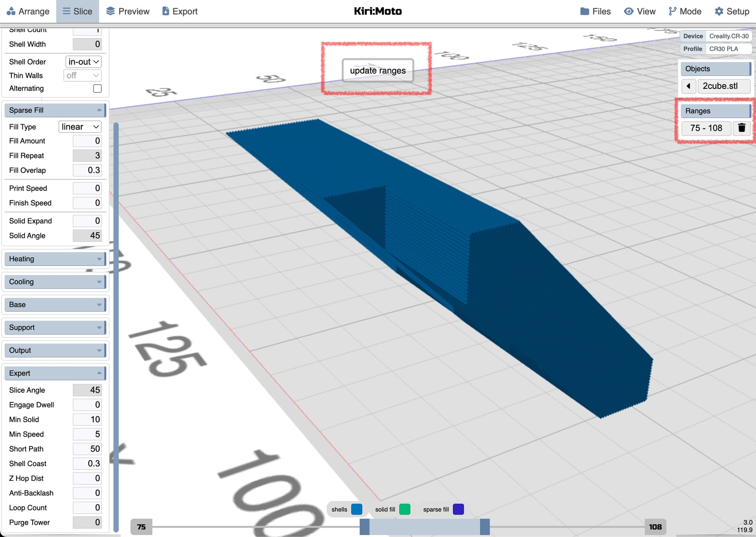The width and height of the screenshot is (756, 537).
Task: Click the Solid Angle input field
Action: pyautogui.click(x=87, y=236)
